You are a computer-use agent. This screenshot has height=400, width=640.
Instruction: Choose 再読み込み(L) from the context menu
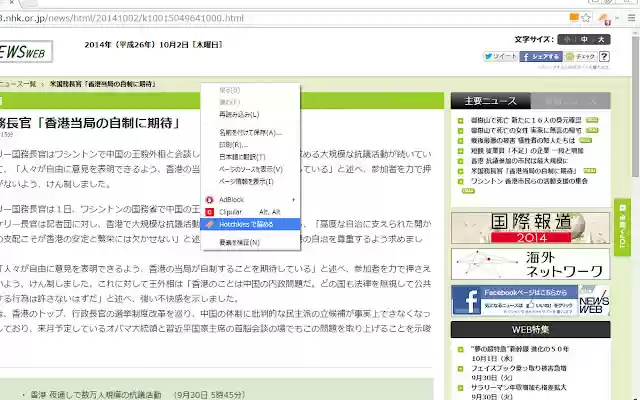(239, 114)
